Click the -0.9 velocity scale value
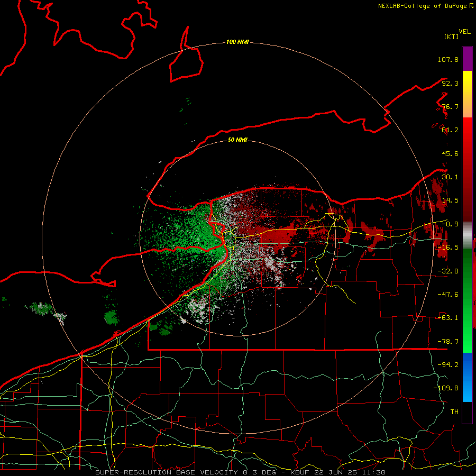Screen dimensions: 476x476 pos(450,224)
